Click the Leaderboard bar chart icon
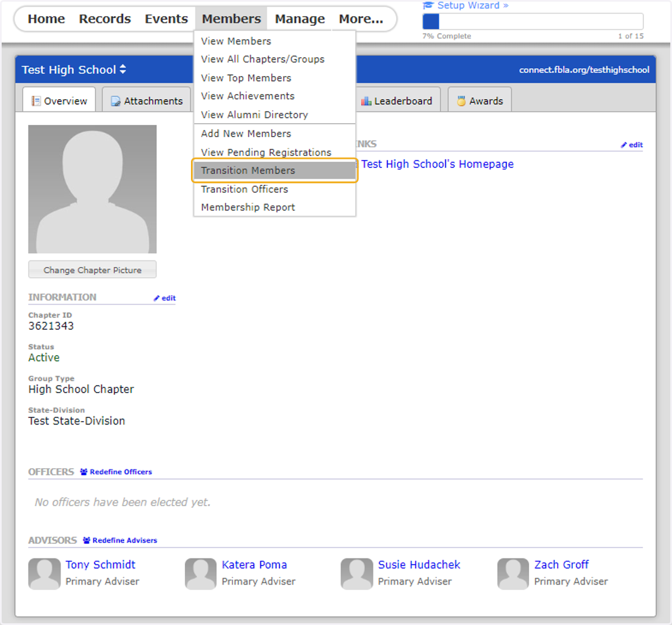The image size is (672, 625). coord(366,101)
